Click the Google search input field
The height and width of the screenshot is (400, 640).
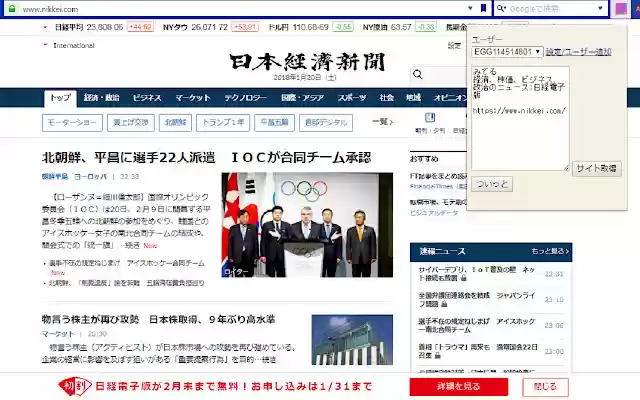(551, 9)
